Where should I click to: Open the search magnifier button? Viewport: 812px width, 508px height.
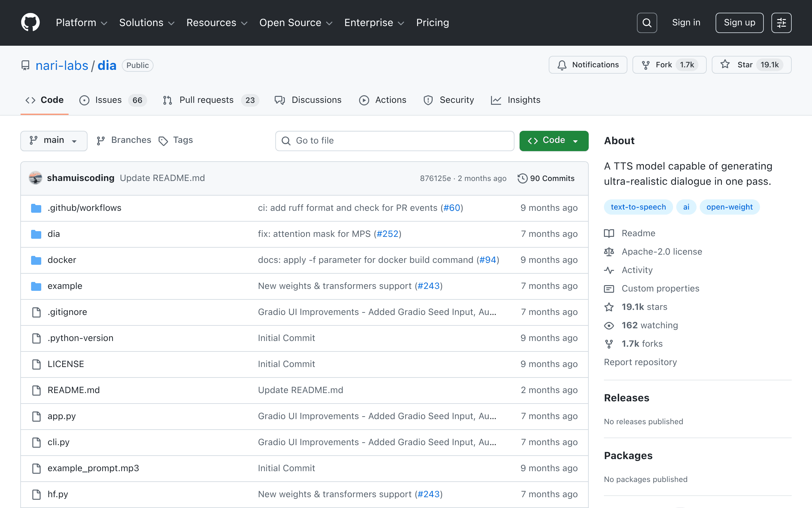pos(646,23)
